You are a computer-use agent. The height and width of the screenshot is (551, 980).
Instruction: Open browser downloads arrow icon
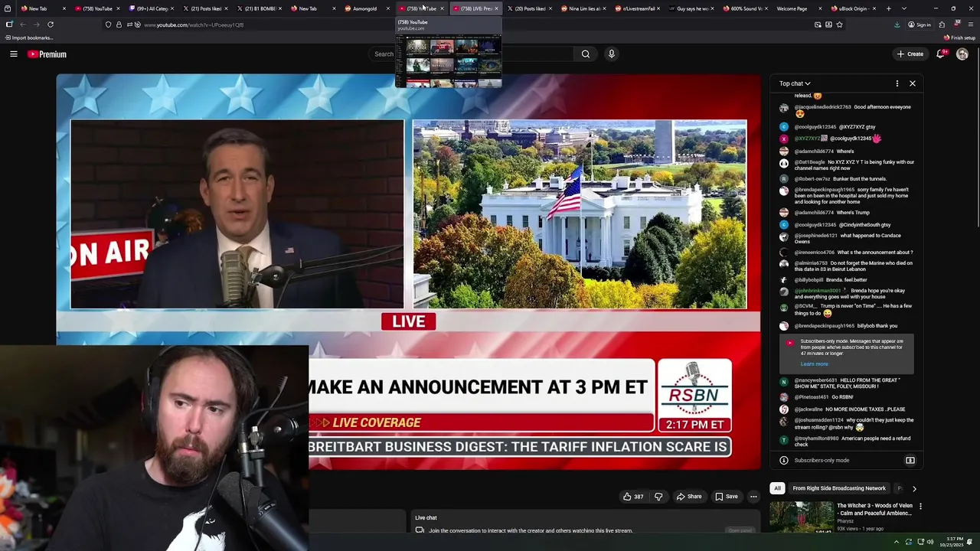click(897, 24)
